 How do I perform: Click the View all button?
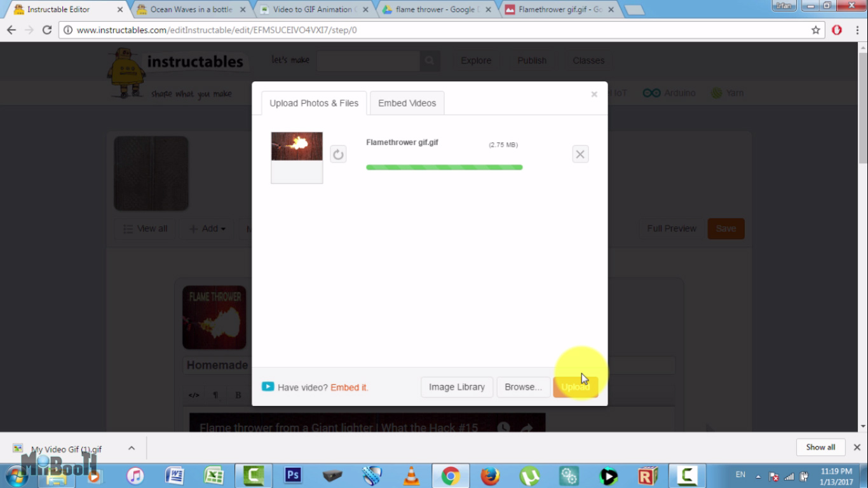pos(146,229)
